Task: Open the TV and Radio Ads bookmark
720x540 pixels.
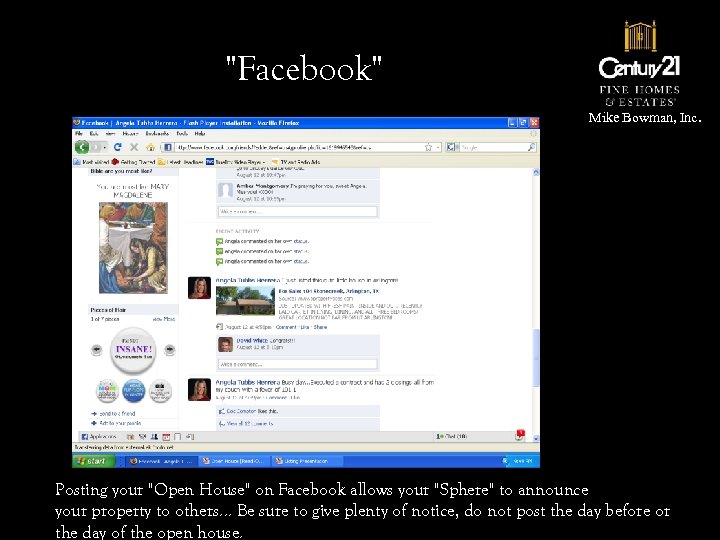Action: point(296,162)
